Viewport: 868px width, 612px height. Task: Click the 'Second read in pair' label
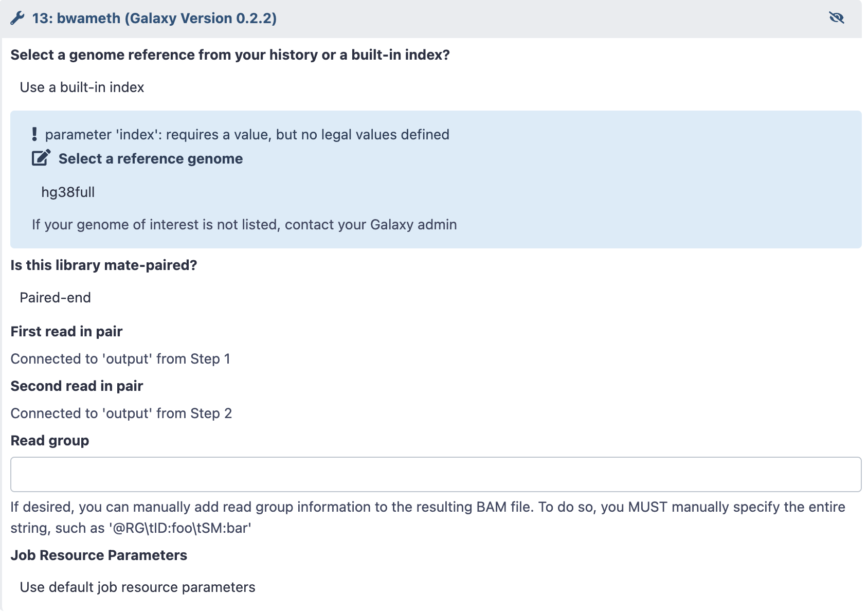click(77, 386)
